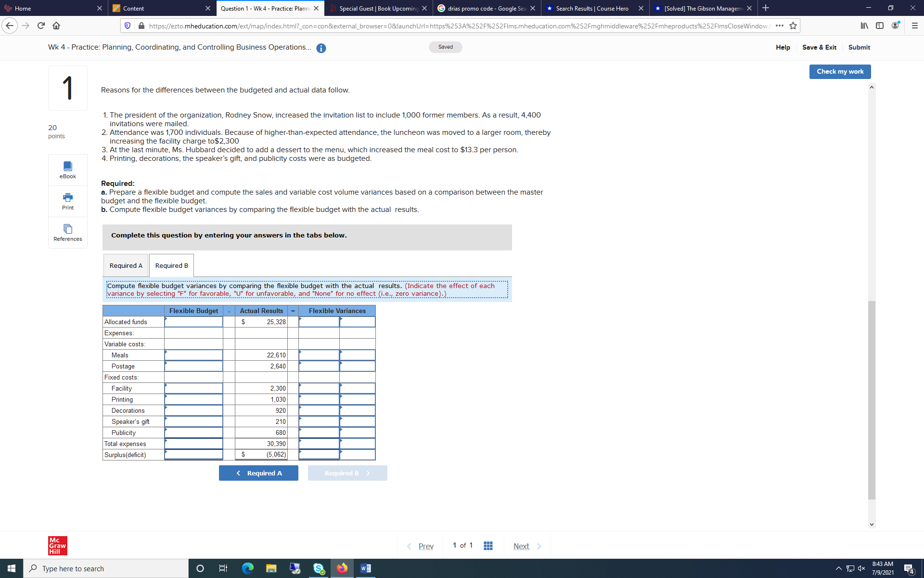924x578 pixels.
Task: Open the question grid navigator icon
Action: pos(488,546)
